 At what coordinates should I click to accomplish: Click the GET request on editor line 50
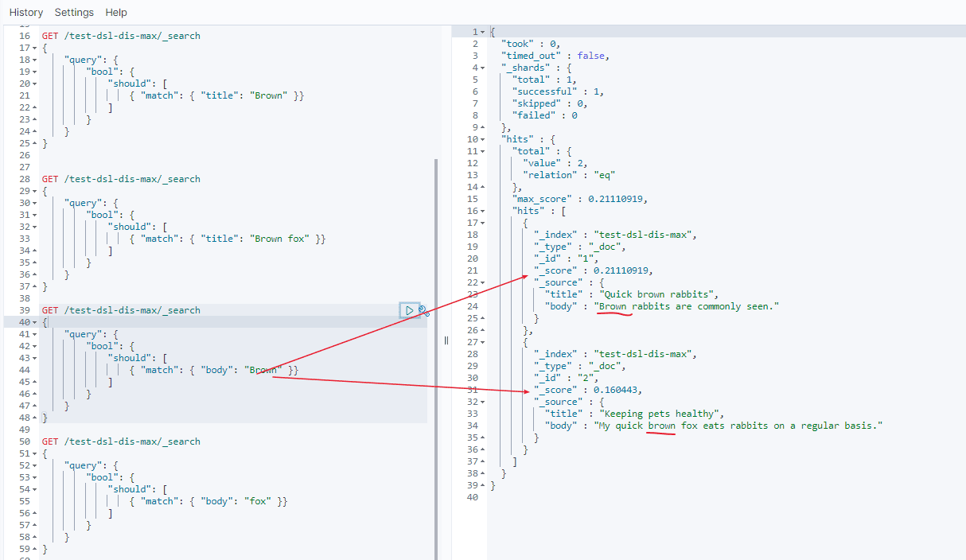coord(121,441)
